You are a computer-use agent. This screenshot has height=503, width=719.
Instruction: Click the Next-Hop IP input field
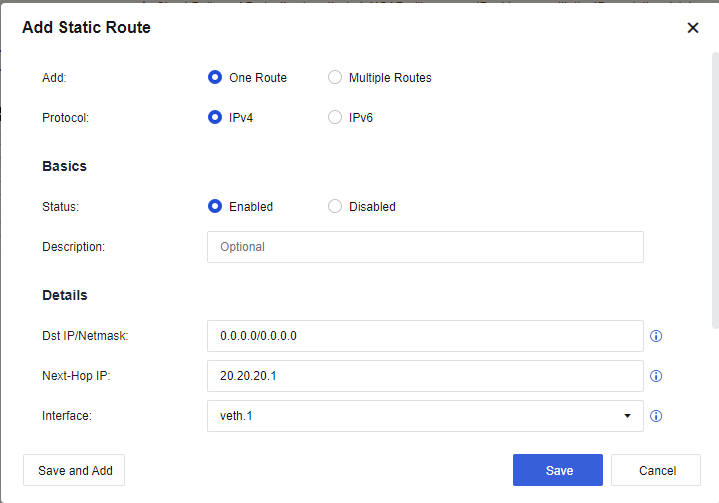pyautogui.click(x=424, y=376)
